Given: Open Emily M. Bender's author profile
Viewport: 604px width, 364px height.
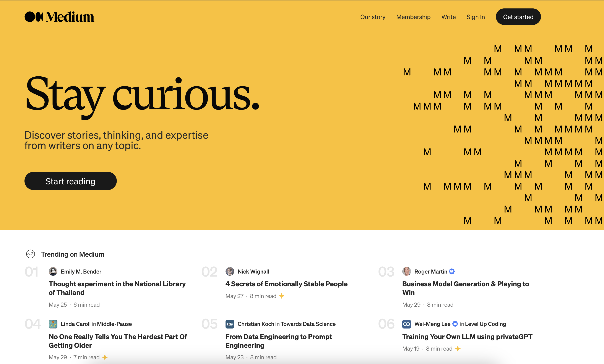Looking at the screenshot, I should point(81,271).
